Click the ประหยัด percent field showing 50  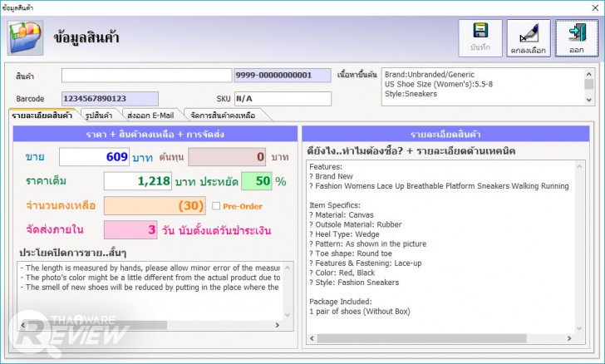(x=257, y=181)
